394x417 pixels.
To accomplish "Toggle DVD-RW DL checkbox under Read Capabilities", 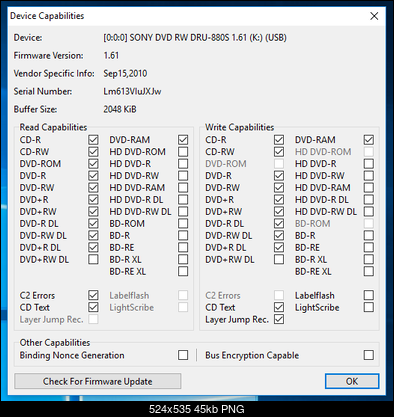I will tap(93, 236).
